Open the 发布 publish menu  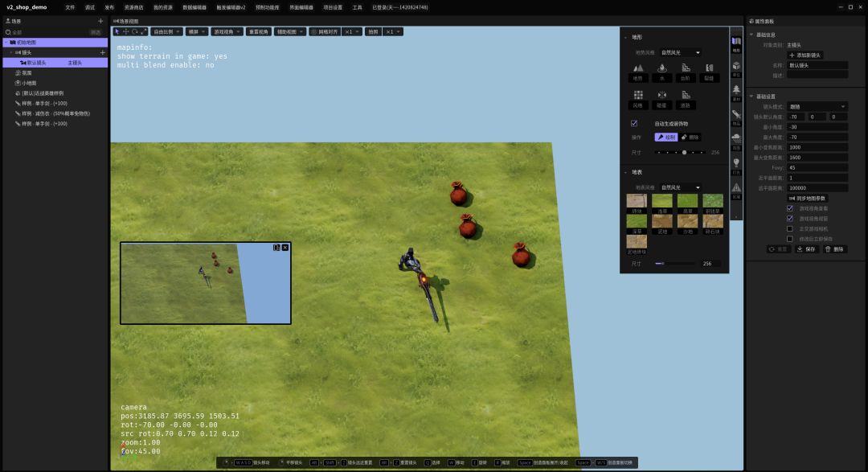[x=109, y=8]
